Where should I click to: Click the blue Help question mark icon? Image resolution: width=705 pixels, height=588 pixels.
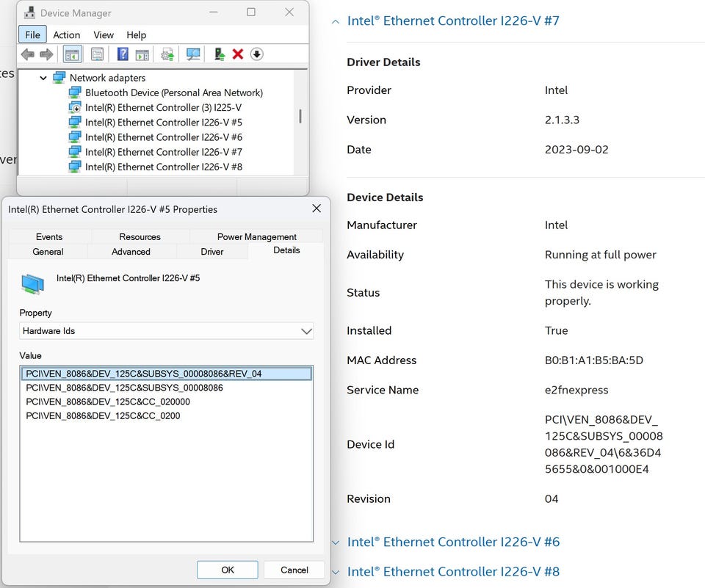click(x=123, y=54)
